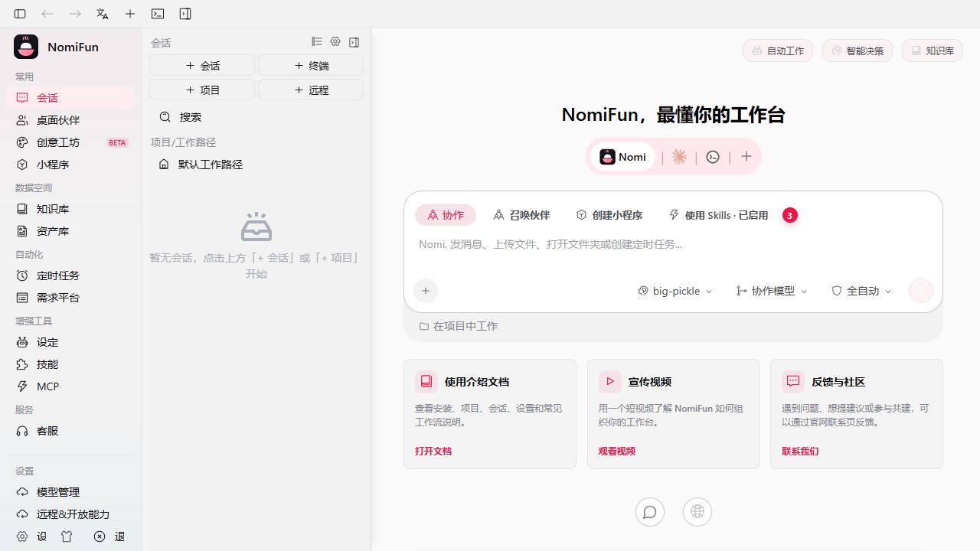
Task: Click the 智能决策 button
Action: tap(857, 51)
